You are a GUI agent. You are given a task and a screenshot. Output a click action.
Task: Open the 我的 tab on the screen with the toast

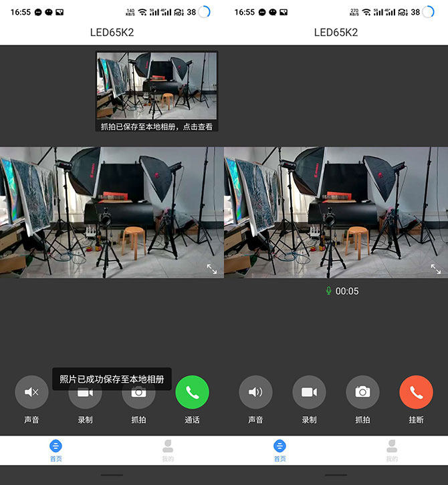coord(168,450)
